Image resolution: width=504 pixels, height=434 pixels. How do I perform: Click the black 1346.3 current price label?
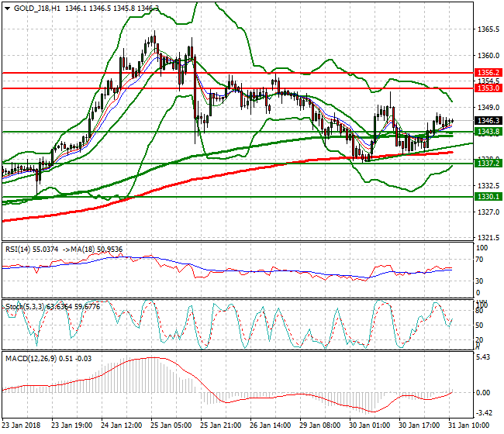coord(488,120)
